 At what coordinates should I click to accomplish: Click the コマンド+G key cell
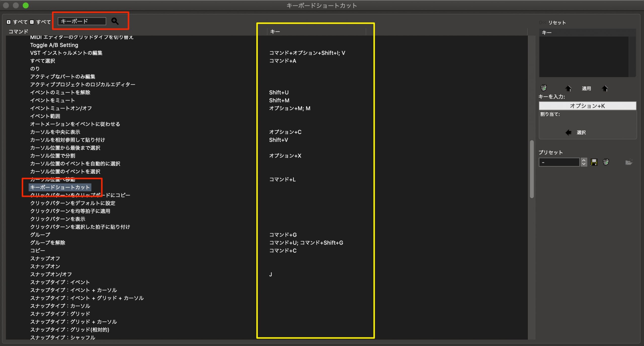click(x=283, y=235)
